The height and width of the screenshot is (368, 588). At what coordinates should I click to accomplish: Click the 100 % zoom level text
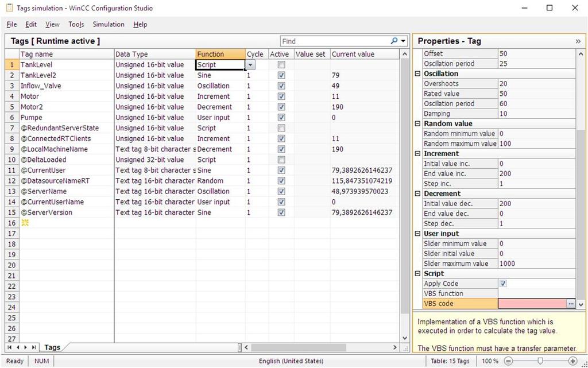[x=490, y=361]
